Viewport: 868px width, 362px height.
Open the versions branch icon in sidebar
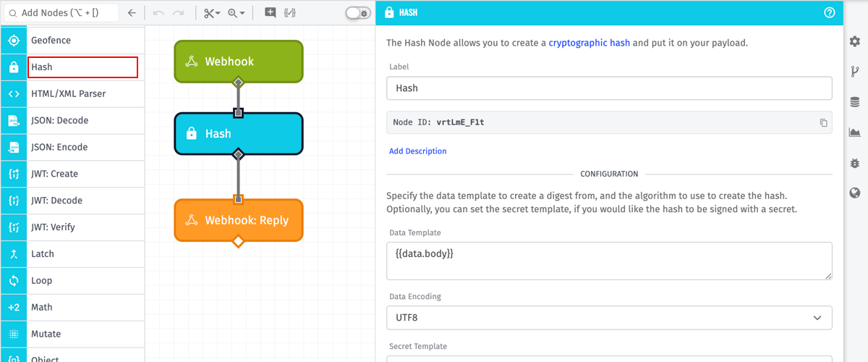coord(855,72)
